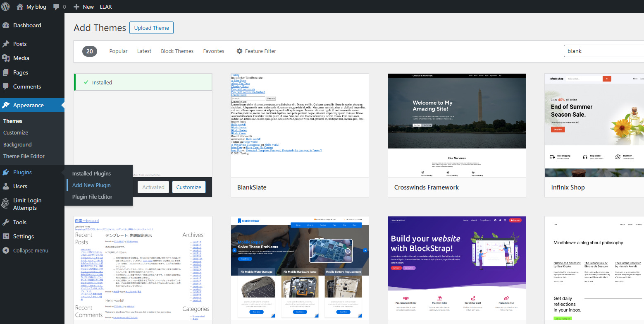Switch to the Latest themes tab
Viewport: 644px width, 324px height.
144,51
